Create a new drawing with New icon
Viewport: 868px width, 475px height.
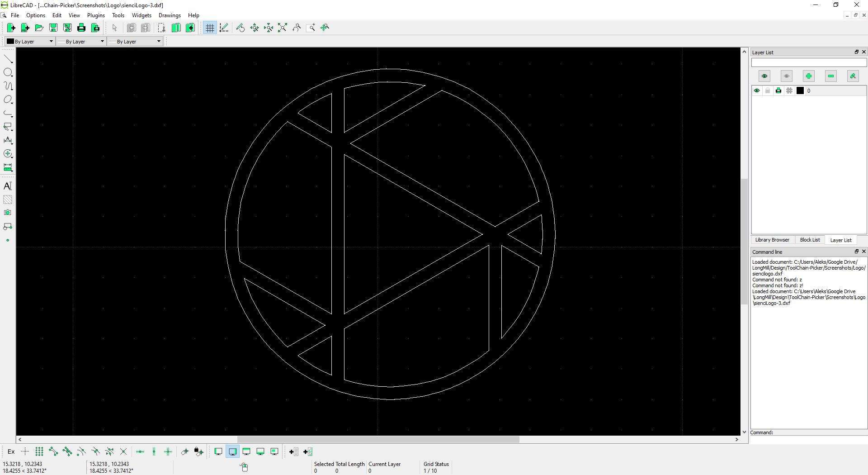point(11,28)
